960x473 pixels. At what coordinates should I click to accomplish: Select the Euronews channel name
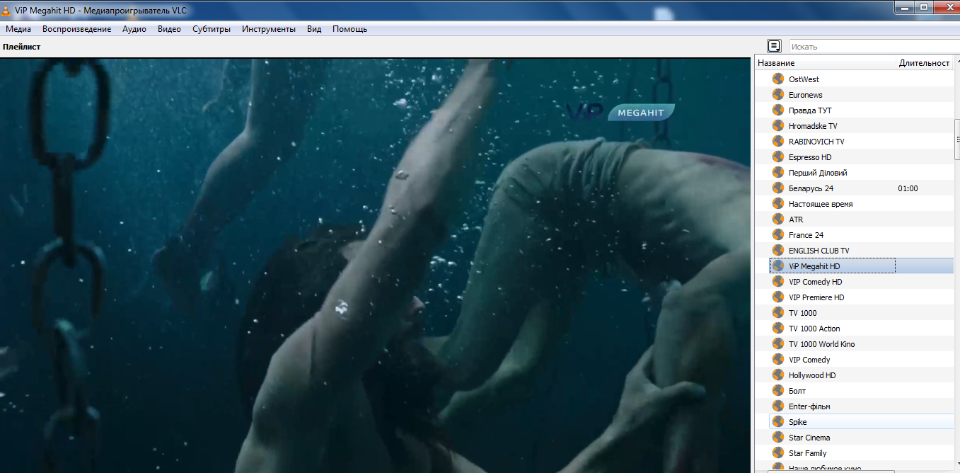[805, 95]
